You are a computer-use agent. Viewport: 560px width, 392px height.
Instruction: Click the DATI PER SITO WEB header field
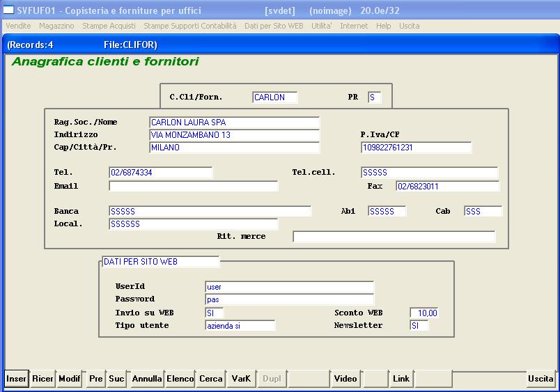[x=160, y=262]
